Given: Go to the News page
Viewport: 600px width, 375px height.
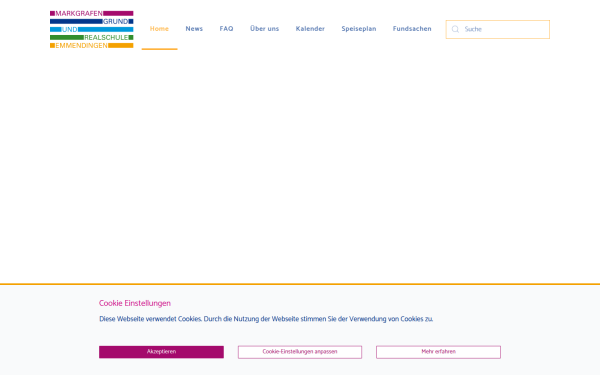Looking at the screenshot, I should [x=194, y=29].
